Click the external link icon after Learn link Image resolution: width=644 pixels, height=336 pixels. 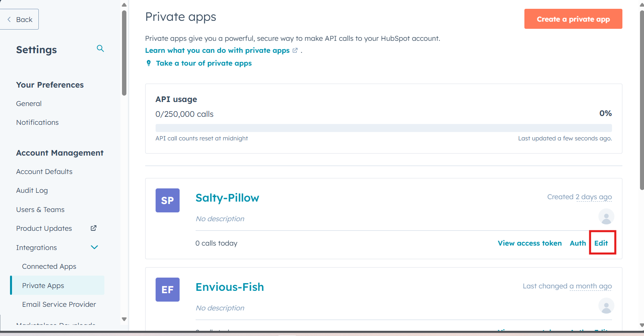coord(295,50)
